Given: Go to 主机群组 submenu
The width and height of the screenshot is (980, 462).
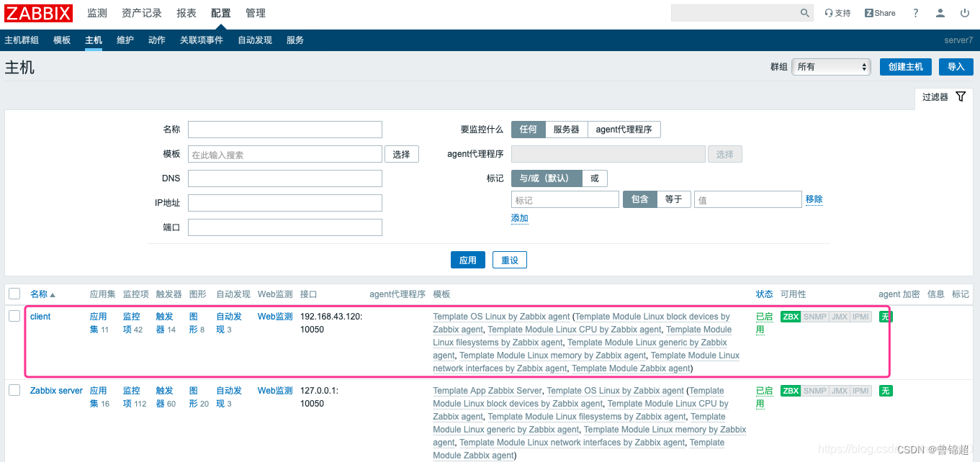Looking at the screenshot, I should coord(22,40).
